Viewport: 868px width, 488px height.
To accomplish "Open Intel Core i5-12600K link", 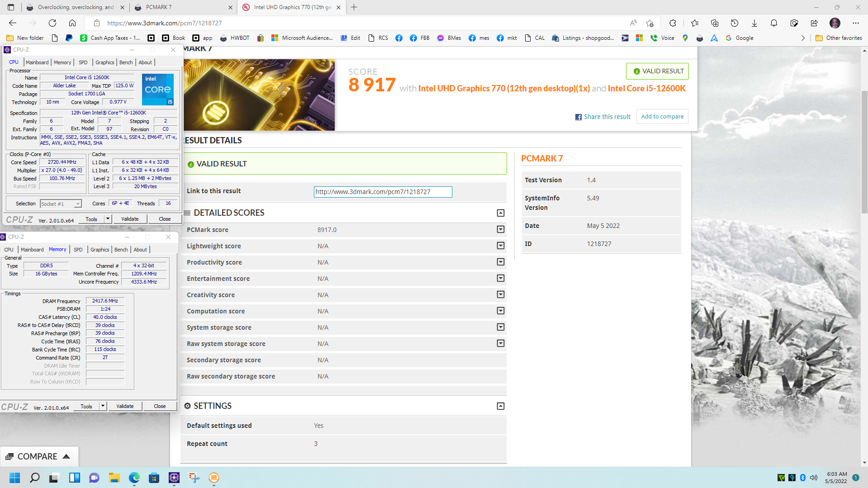I will click(x=646, y=88).
